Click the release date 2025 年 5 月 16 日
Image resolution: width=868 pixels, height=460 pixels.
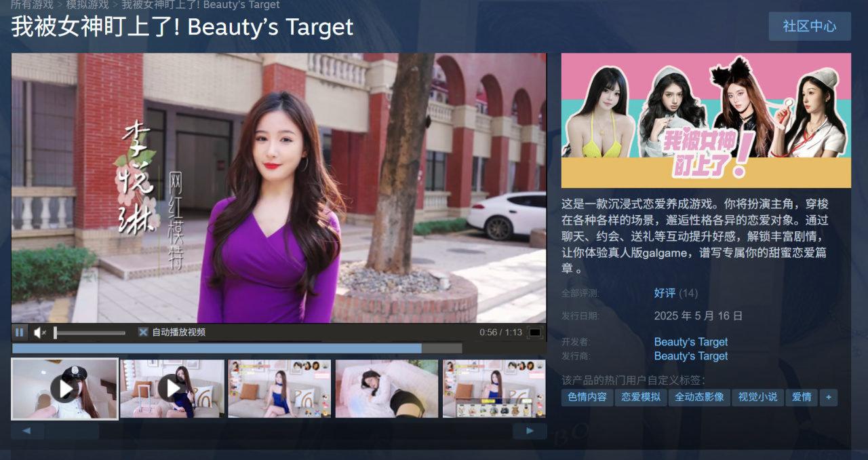tap(698, 315)
